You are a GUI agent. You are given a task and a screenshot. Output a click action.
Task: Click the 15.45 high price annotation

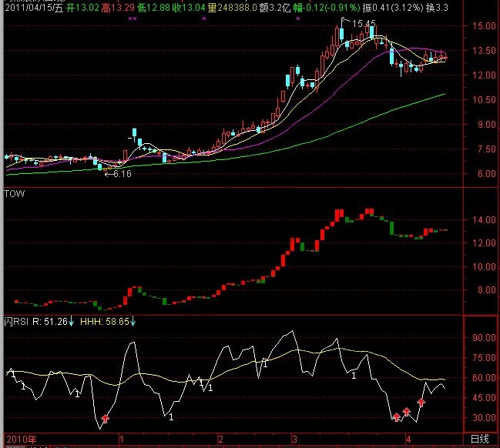click(362, 24)
